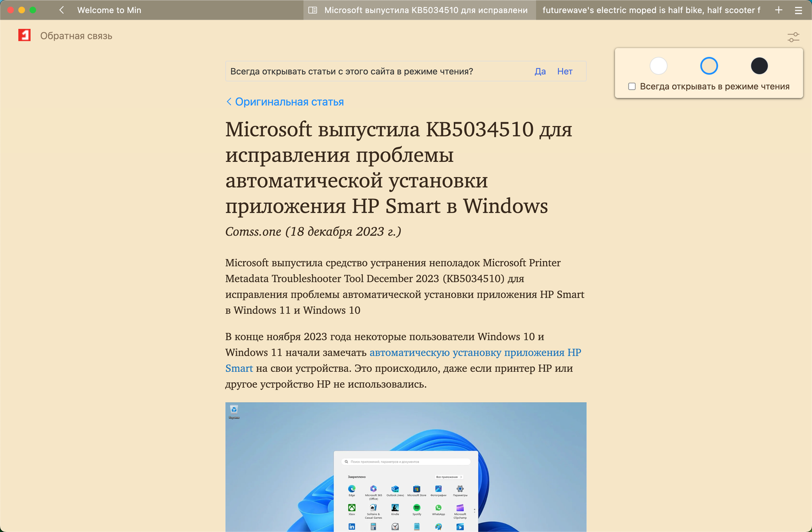Viewport: 812px width, 532px height.
Task: Click the reader mode icon on the Microsoft tab
Action: (312, 10)
